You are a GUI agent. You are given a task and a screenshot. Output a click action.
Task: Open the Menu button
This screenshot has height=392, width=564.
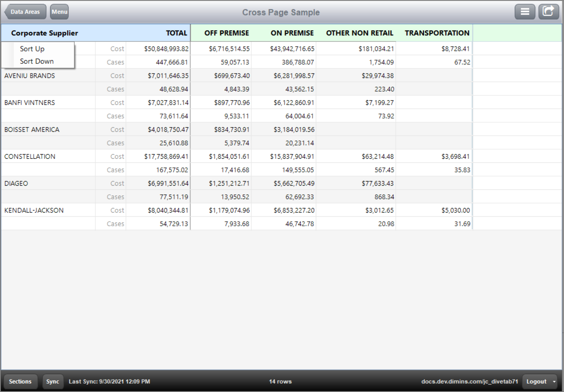click(59, 12)
